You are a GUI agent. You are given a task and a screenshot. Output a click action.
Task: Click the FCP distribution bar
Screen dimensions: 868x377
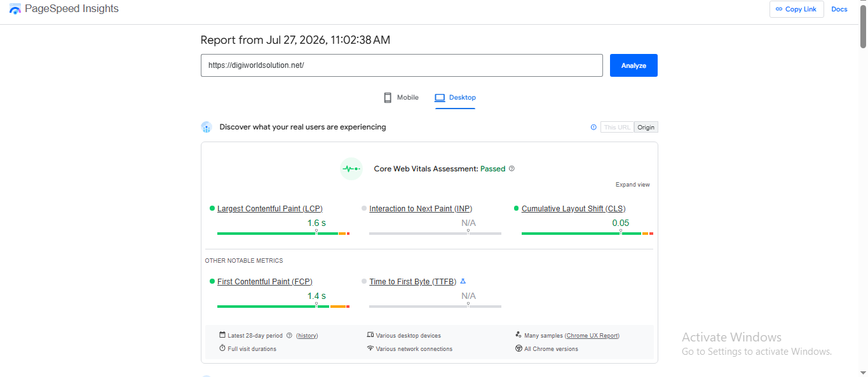click(x=283, y=307)
